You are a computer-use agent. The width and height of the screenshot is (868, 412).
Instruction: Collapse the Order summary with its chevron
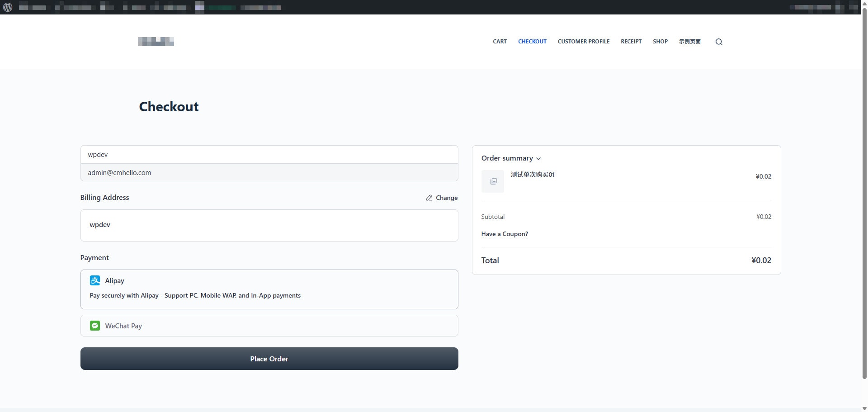(x=539, y=159)
